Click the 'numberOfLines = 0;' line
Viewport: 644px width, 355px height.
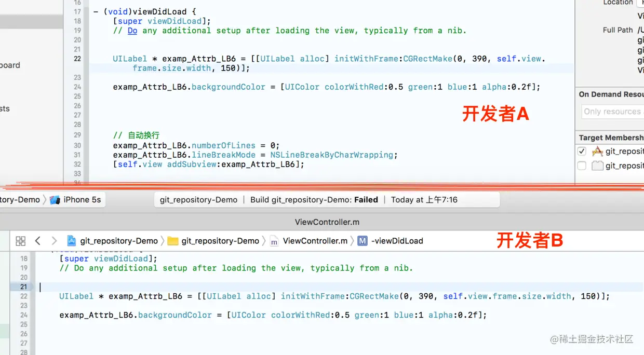[x=196, y=145]
